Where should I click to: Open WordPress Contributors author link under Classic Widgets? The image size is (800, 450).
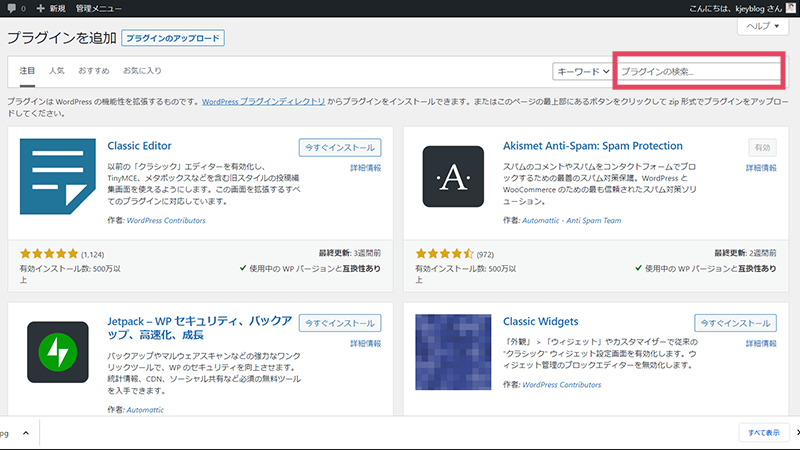click(561, 385)
